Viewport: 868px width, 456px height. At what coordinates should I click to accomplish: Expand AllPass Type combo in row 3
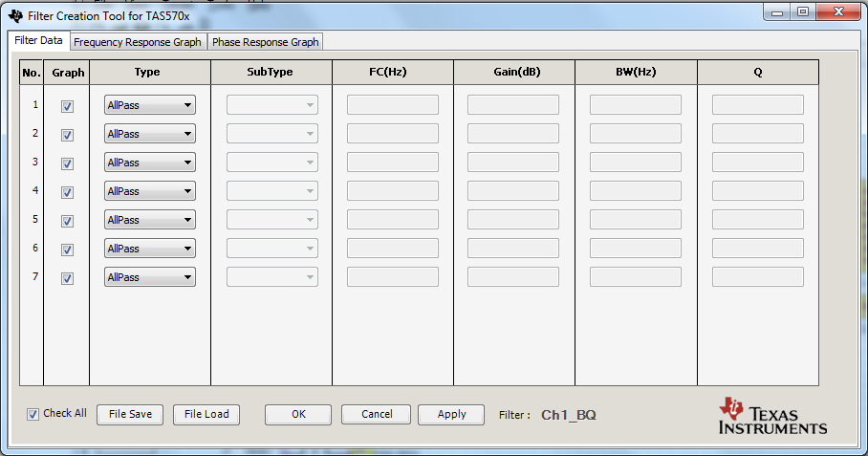tap(150, 163)
